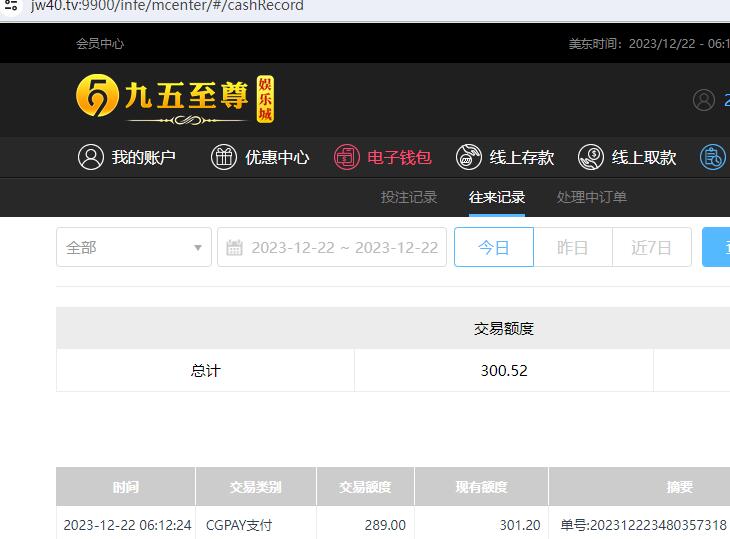Click the 会员中心 link
Image resolution: width=730 pixels, height=539 pixels.
[x=100, y=44]
